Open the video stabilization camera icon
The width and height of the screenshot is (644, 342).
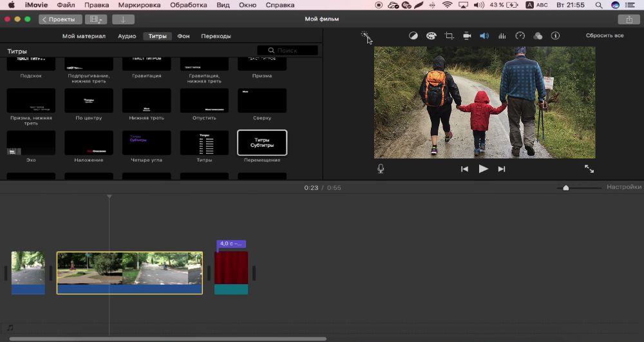(467, 36)
